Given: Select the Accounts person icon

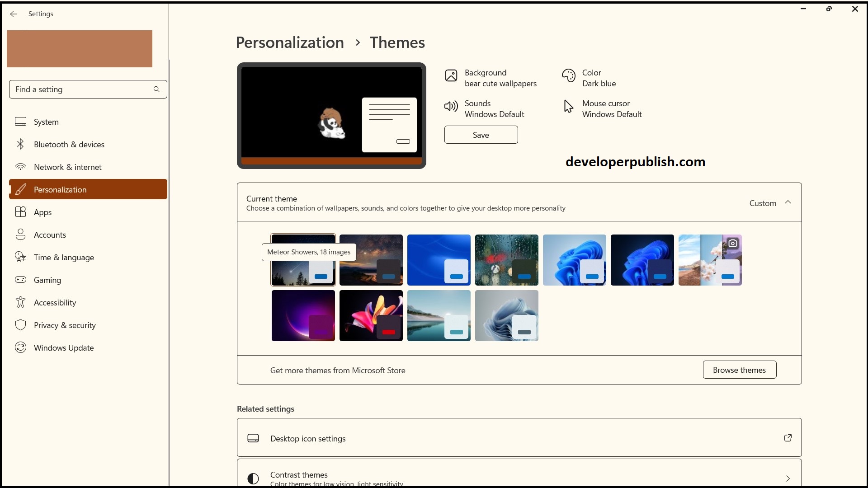Looking at the screenshot, I should point(20,234).
